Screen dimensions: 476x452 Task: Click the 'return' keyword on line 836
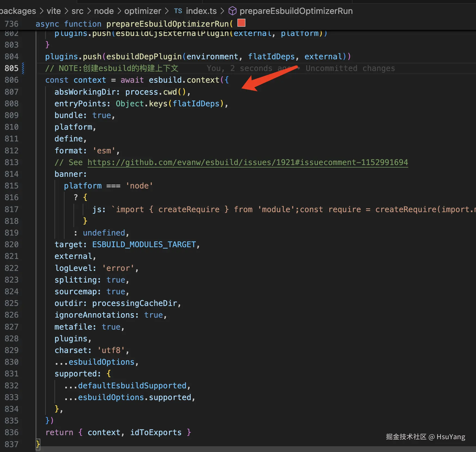59,432
